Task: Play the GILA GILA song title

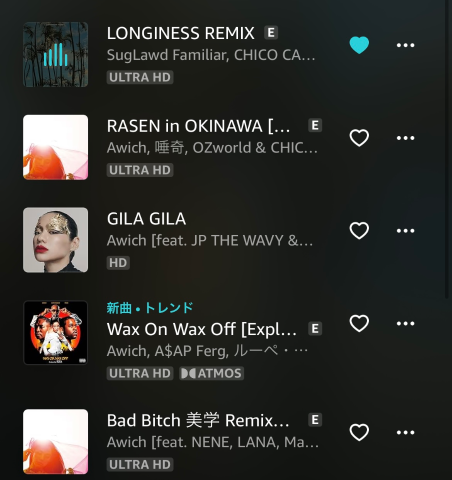Action: [146, 219]
